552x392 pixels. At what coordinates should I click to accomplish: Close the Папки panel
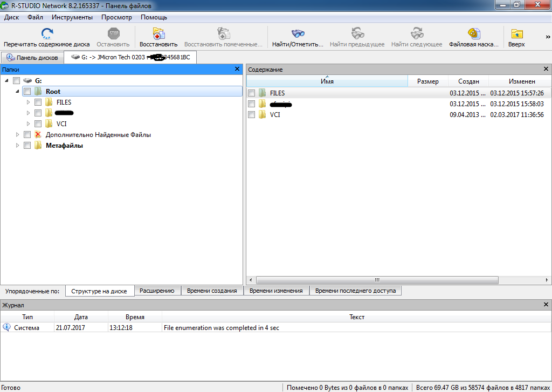point(237,69)
